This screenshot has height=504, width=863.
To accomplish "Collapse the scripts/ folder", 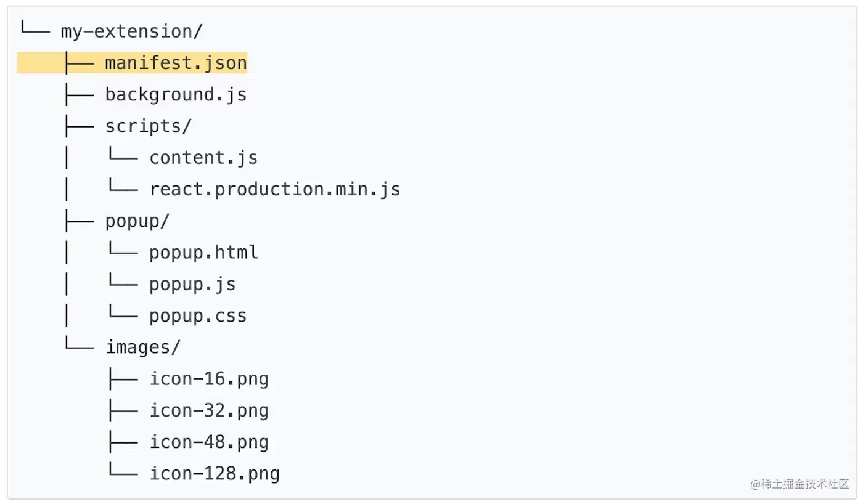I will pyautogui.click(x=149, y=126).
